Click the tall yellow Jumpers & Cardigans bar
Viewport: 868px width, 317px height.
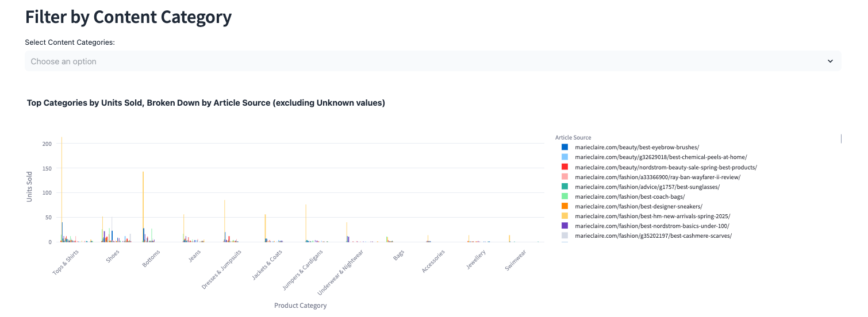coord(306,223)
